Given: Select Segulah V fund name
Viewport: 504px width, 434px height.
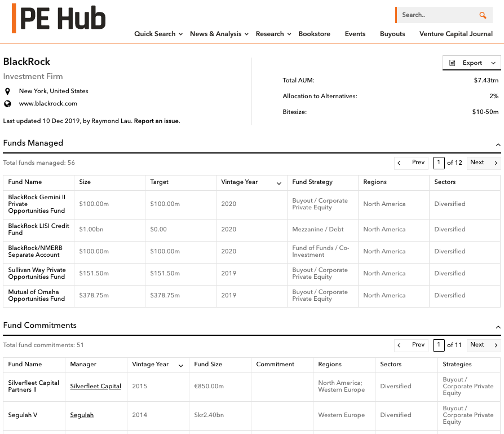Looking at the screenshot, I should (23, 415).
